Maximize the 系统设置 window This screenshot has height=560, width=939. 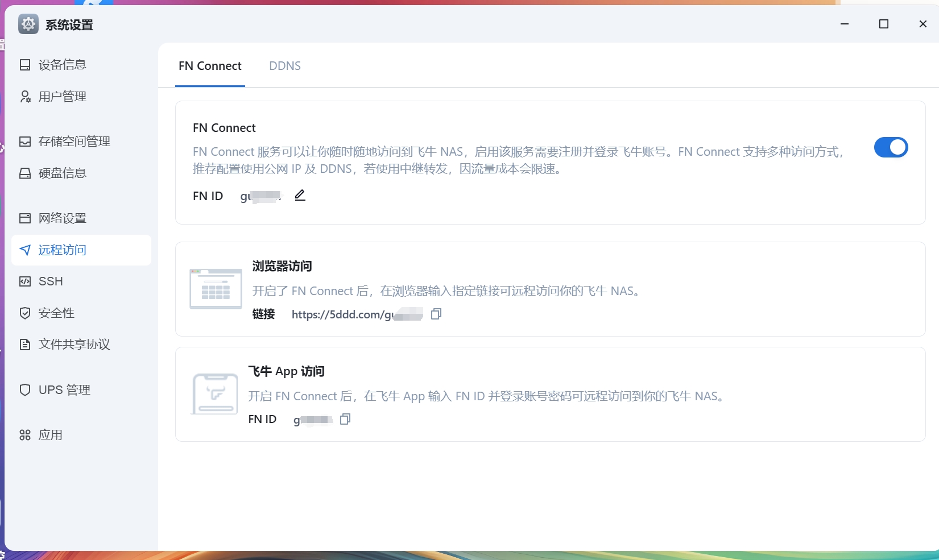(884, 24)
